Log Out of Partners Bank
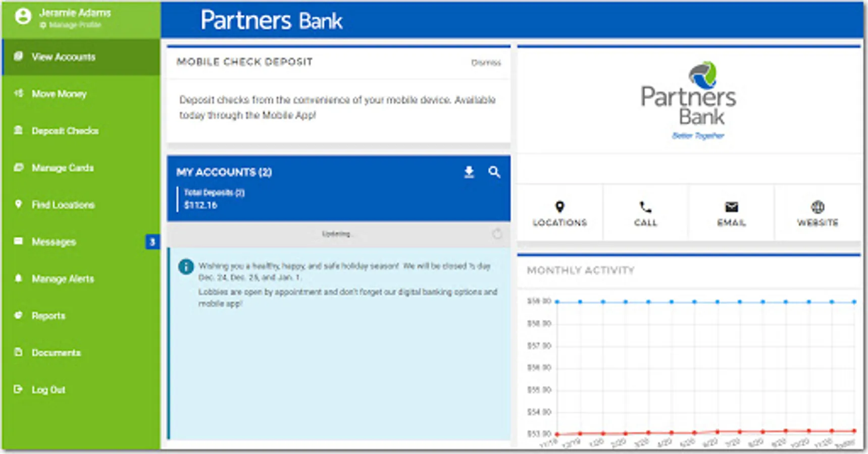Screen dimensions: 868x454 pos(48,389)
